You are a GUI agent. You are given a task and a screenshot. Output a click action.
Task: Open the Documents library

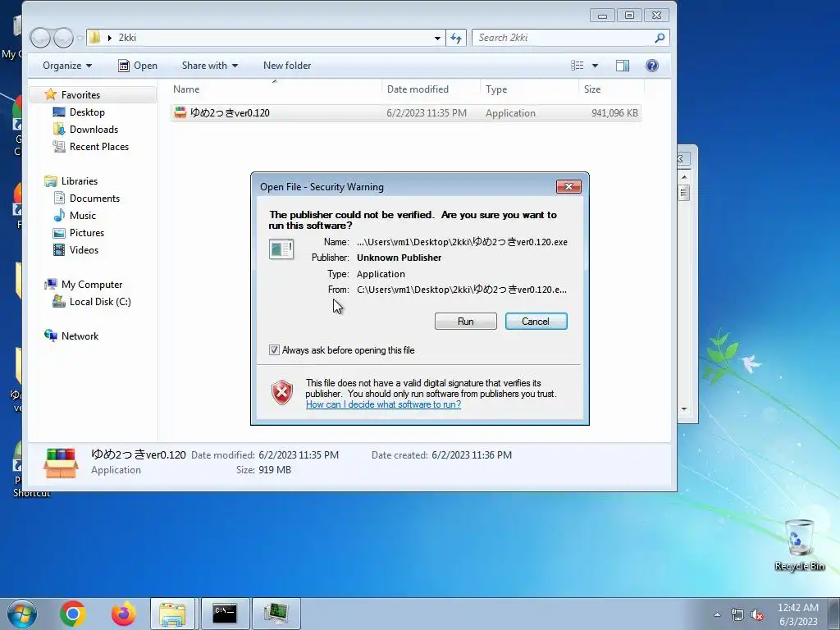tap(94, 199)
